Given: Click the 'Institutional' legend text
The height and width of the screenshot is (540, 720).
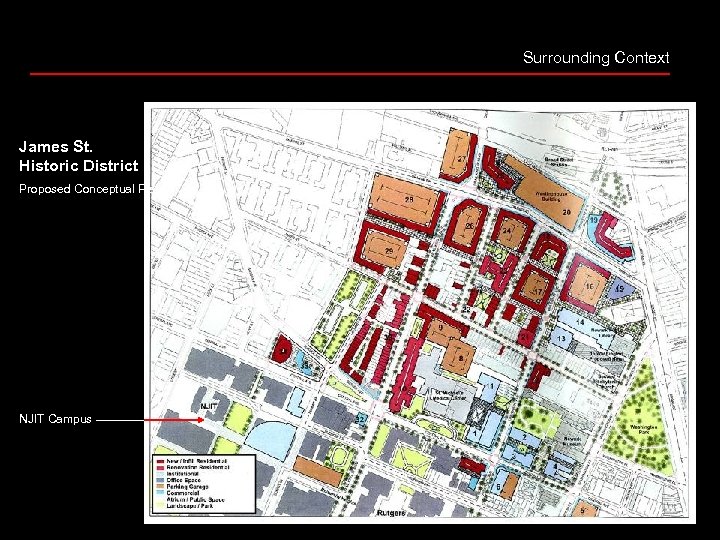Looking at the screenshot, I should pyautogui.click(x=183, y=474).
